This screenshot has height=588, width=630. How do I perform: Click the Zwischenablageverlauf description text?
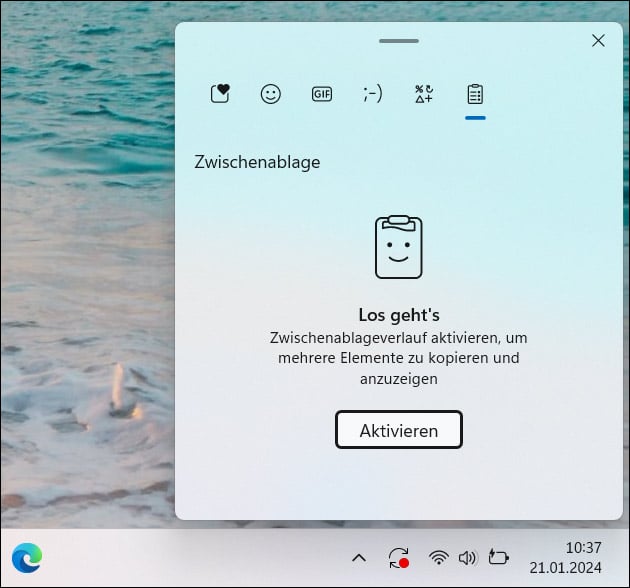[x=399, y=358]
